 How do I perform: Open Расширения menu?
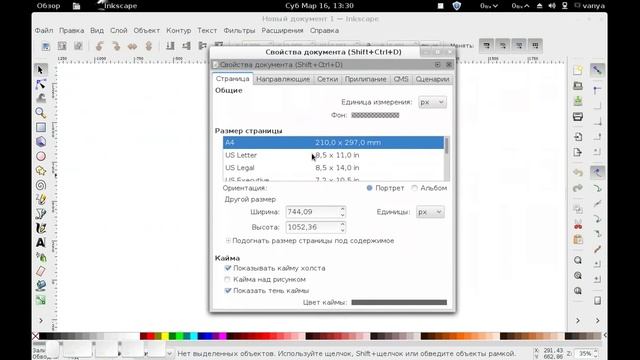coord(282,31)
